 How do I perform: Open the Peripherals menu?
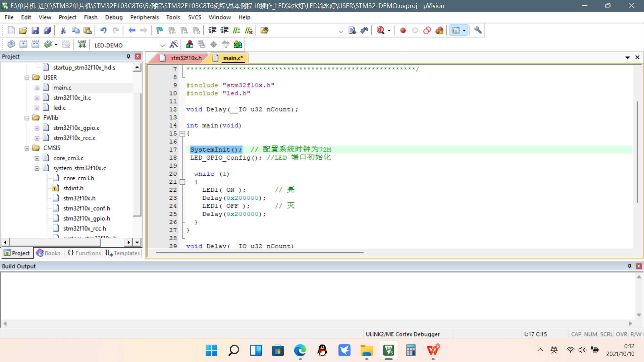pyautogui.click(x=144, y=17)
